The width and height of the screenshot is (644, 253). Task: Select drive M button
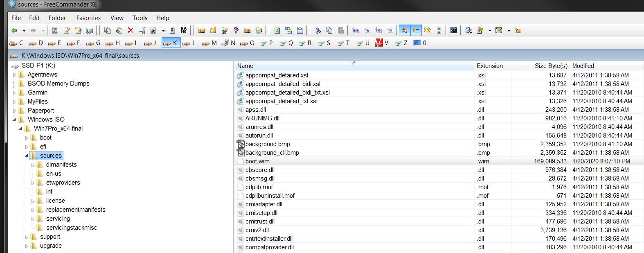pos(209,43)
